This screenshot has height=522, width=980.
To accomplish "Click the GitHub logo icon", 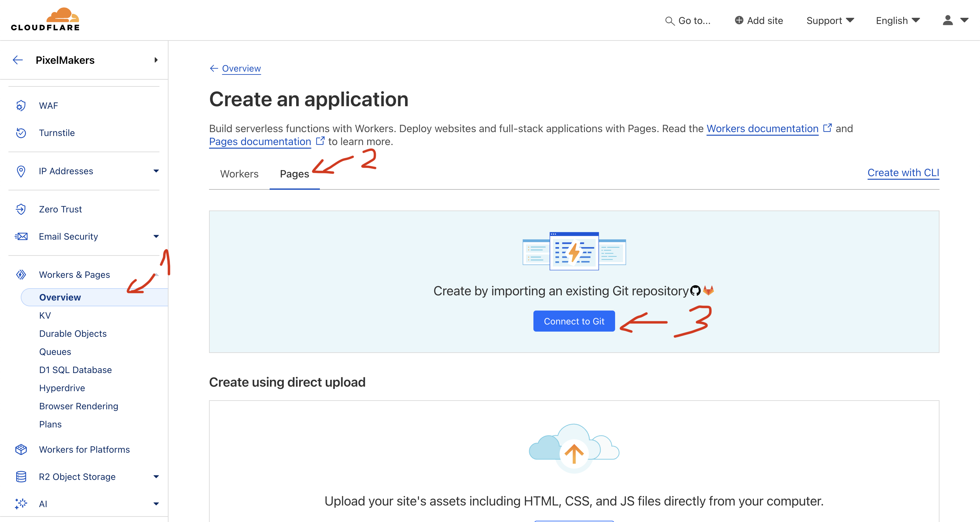I will [695, 290].
